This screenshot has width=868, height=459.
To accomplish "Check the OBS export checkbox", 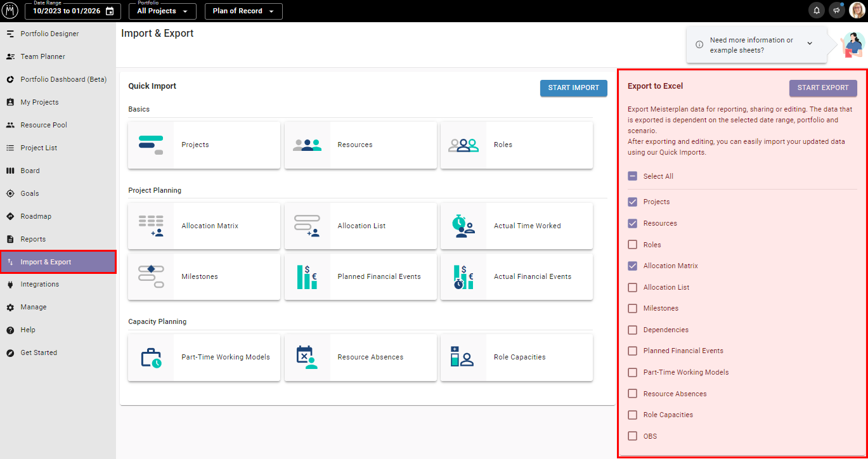I will (632, 436).
